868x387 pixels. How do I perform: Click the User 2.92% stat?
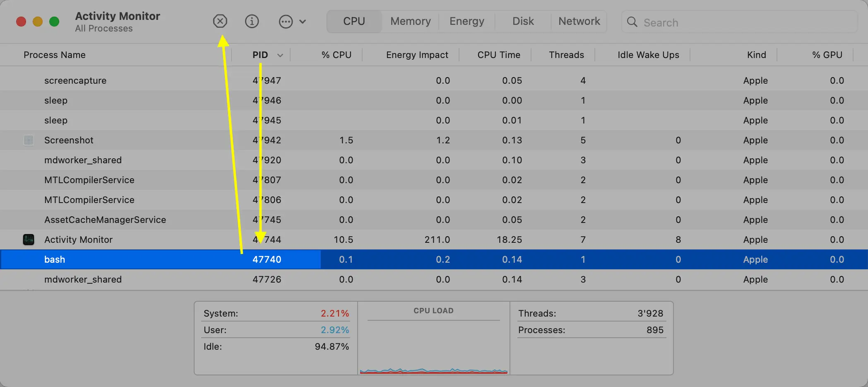coord(276,330)
